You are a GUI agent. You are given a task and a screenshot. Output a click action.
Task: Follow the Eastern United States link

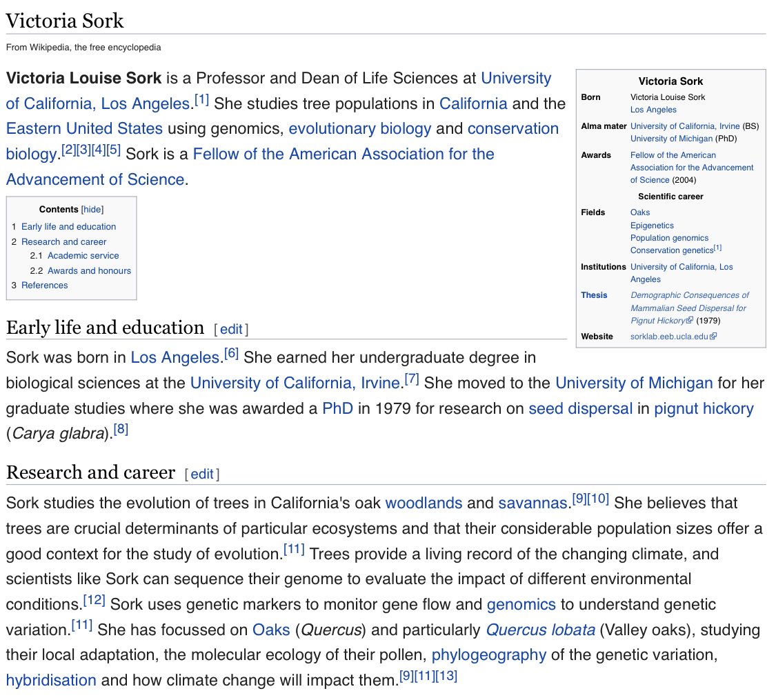pos(84,129)
